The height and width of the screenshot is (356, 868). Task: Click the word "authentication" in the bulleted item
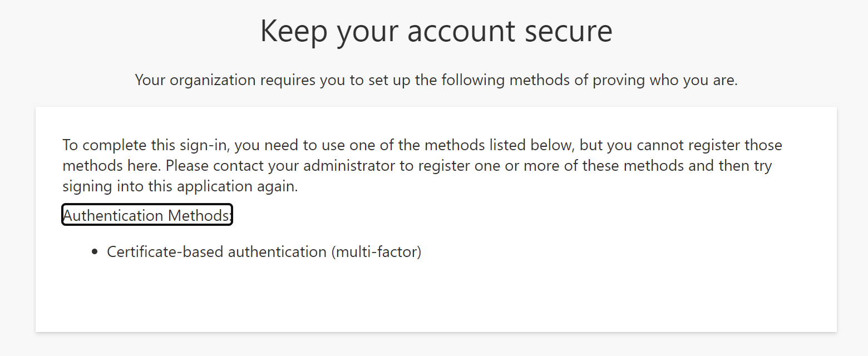click(x=277, y=252)
